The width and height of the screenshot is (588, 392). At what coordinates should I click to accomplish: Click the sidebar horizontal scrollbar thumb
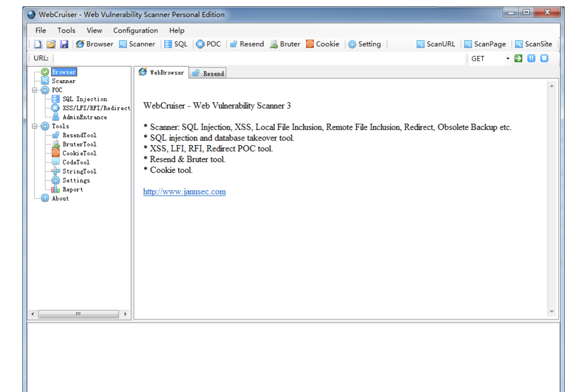point(78,314)
